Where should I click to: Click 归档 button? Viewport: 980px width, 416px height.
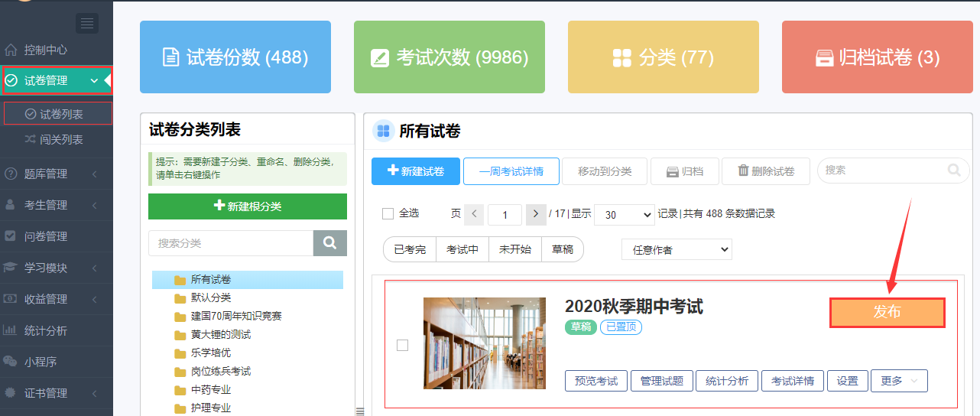[x=685, y=171]
